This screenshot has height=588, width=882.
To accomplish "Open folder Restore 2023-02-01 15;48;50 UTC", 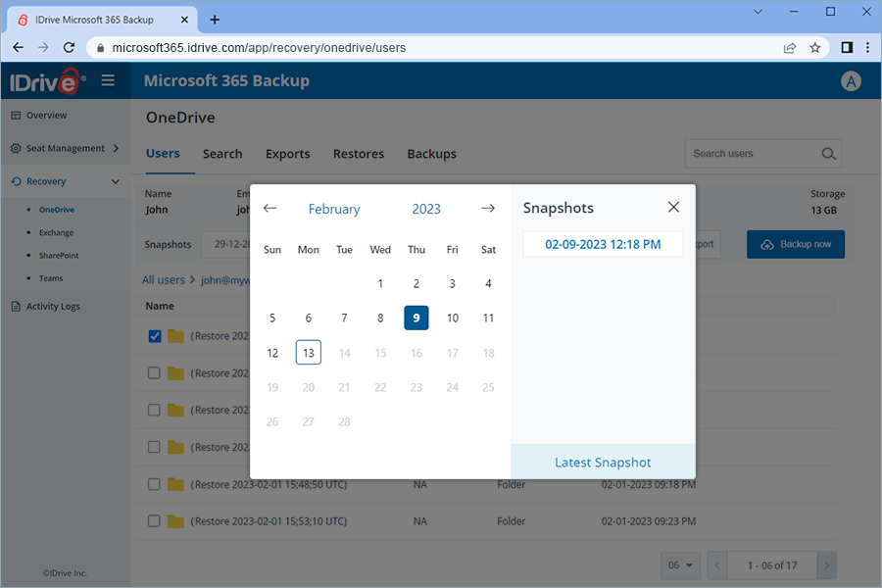I will point(269,484).
